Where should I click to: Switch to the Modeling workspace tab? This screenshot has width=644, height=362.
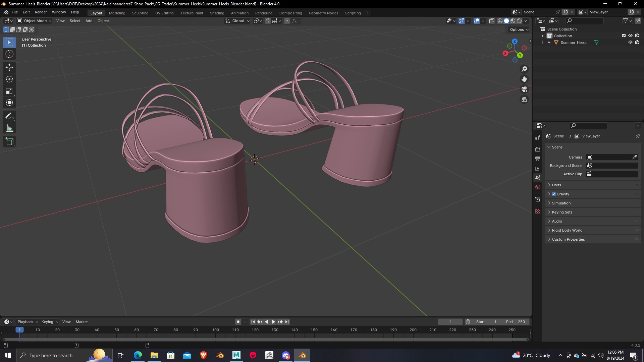point(117,13)
